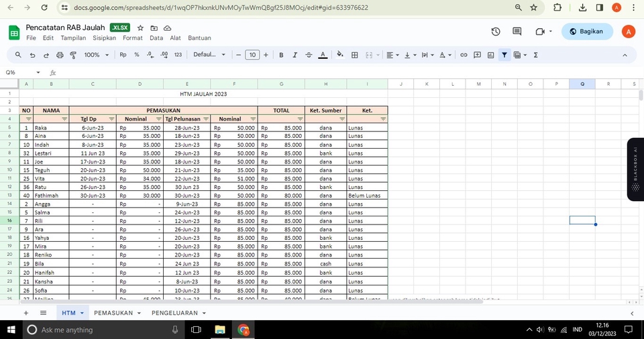Screen dimensions: 644x339
Task: Open the Format menu
Action: pyautogui.click(x=133, y=38)
